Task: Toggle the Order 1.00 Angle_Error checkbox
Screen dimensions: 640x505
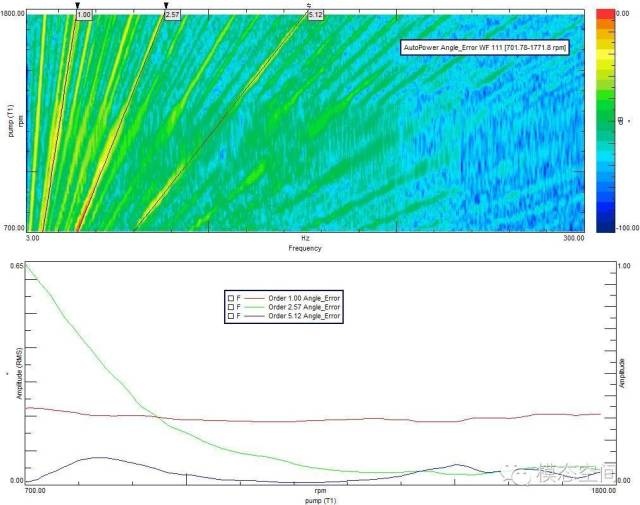Action: [x=230, y=297]
